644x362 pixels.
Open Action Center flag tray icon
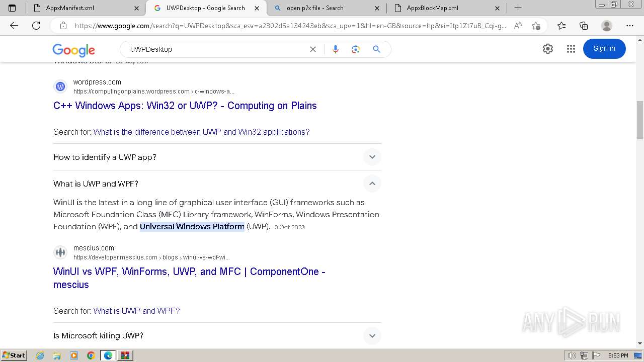(x=595, y=355)
